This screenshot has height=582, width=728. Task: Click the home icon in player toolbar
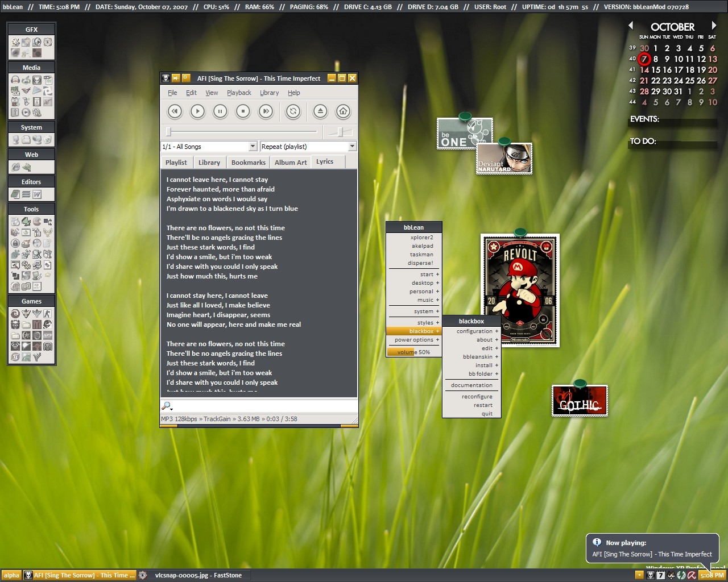[343, 111]
